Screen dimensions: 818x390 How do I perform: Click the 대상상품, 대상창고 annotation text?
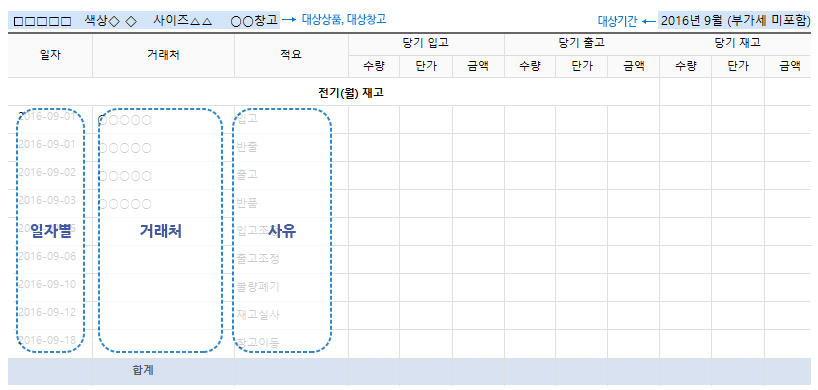[344, 20]
